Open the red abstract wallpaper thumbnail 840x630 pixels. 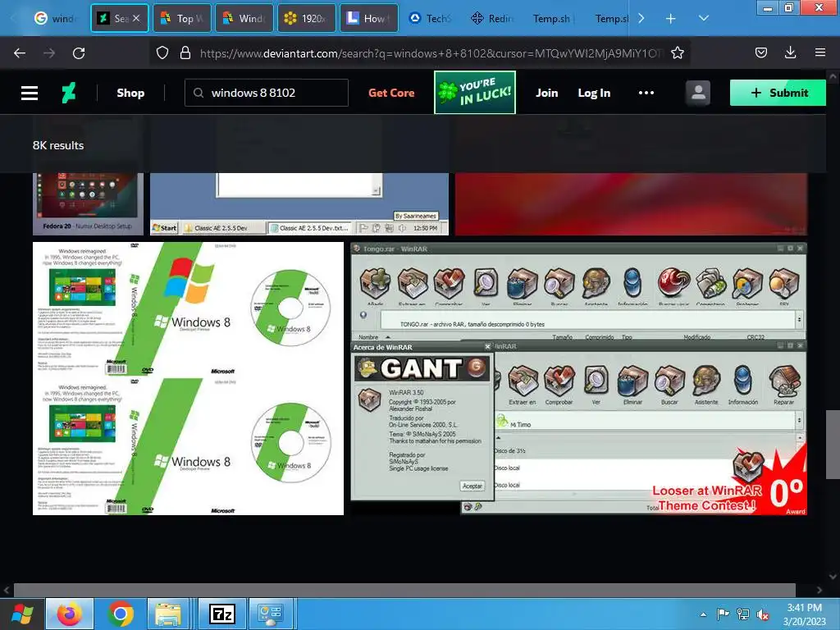point(631,204)
